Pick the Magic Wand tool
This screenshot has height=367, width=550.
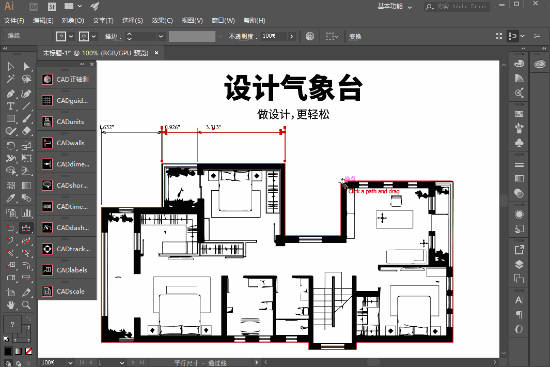[11, 79]
